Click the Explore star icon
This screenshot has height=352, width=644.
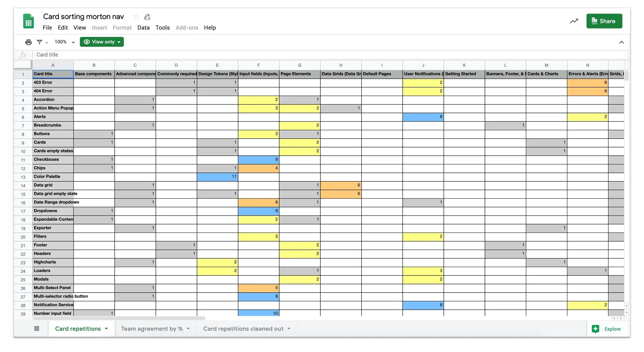click(x=595, y=329)
